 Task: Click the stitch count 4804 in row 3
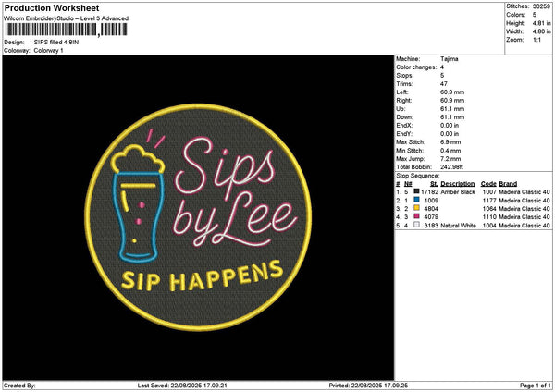(x=431, y=209)
